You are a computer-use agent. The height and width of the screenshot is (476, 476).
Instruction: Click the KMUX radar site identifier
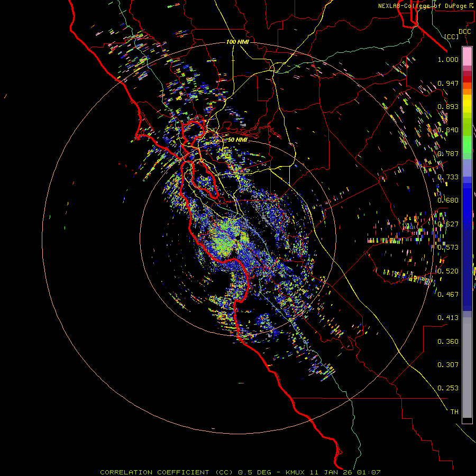click(296, 472)
